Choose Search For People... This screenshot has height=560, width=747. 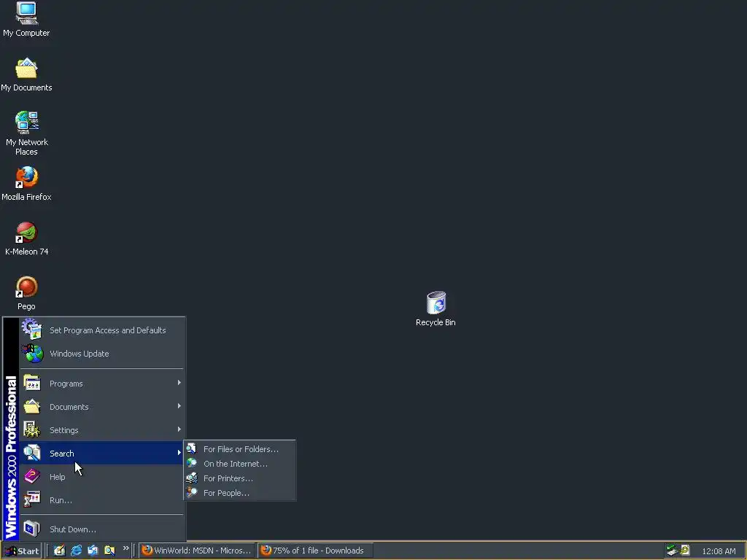tap(239, 493)
